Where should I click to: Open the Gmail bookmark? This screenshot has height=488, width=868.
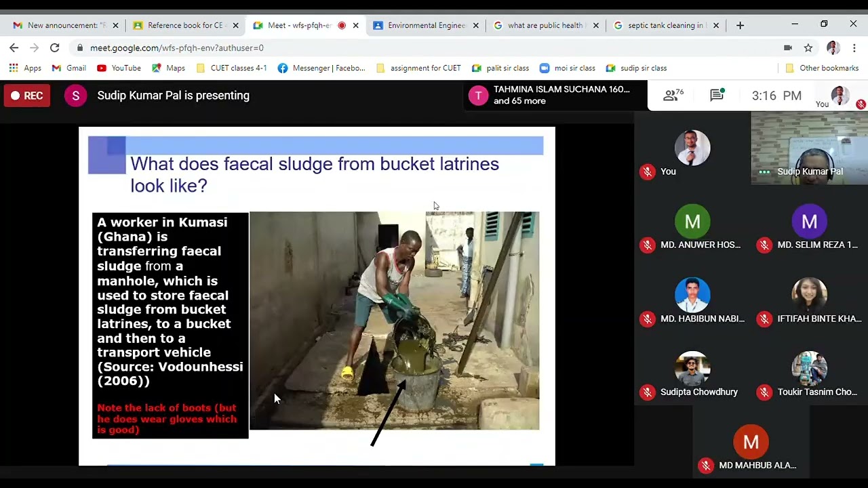pyautogui.click(x=69, y=68)
